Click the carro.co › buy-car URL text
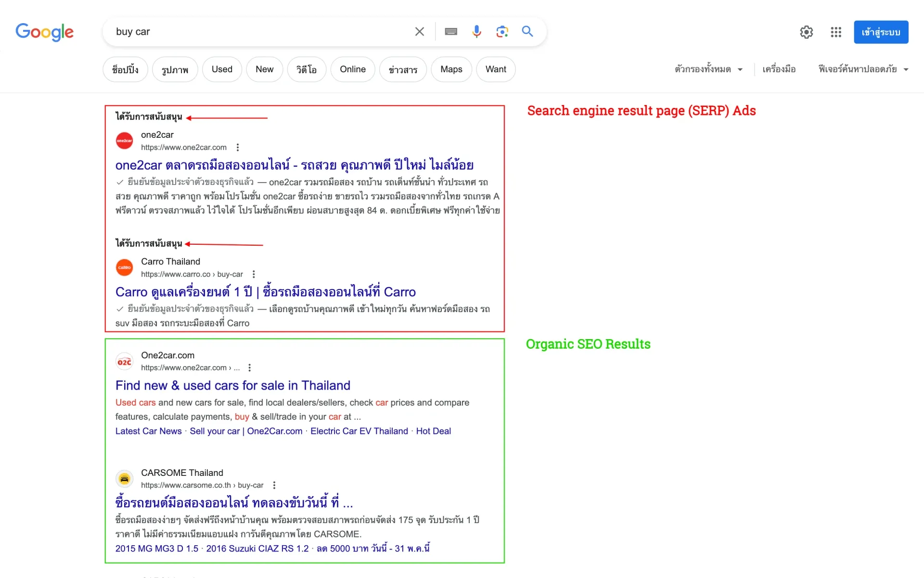The height and width of the screenshot is (578, 924). 192,274
